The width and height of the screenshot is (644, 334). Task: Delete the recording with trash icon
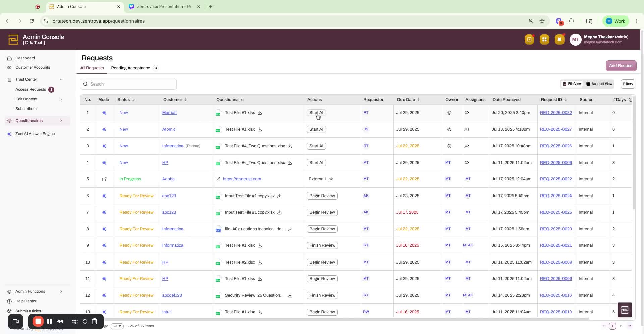95,321
